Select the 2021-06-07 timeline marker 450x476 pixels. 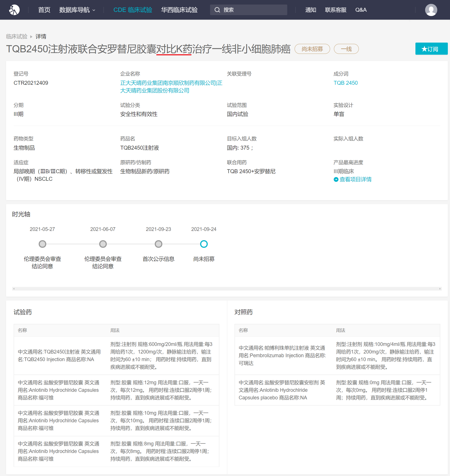[x=103, y=244]
